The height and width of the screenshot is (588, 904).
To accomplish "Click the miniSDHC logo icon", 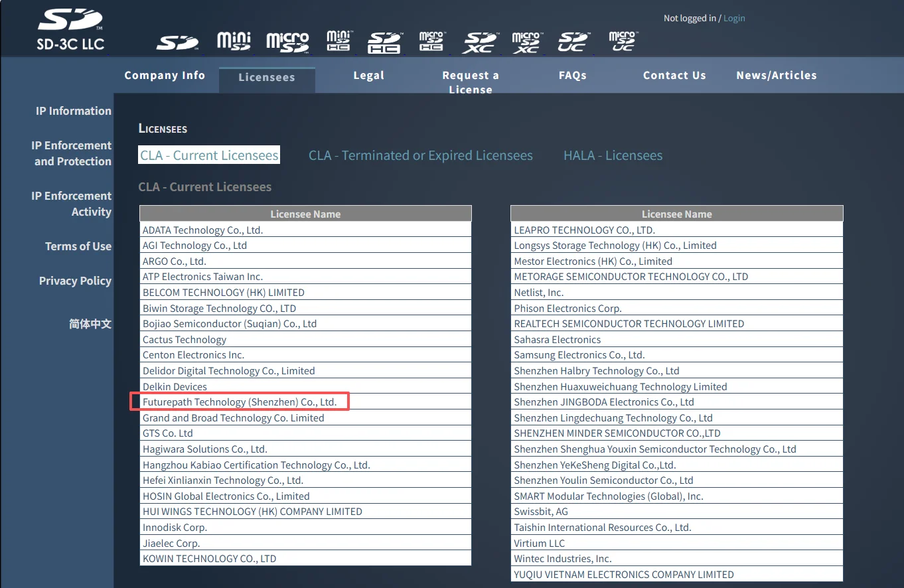I will click(339, 40).
